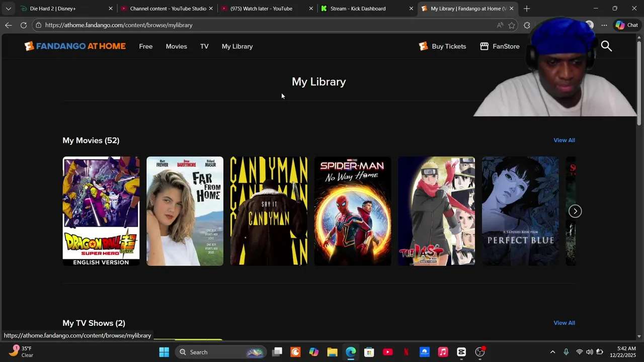Advance movies carousel with next arrow

pos(575,211)
